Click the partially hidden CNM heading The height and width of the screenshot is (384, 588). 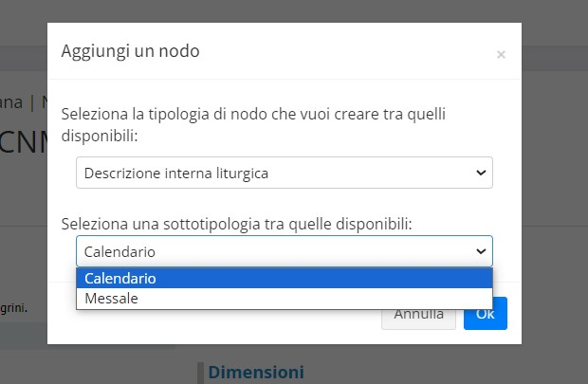point(24,141)
